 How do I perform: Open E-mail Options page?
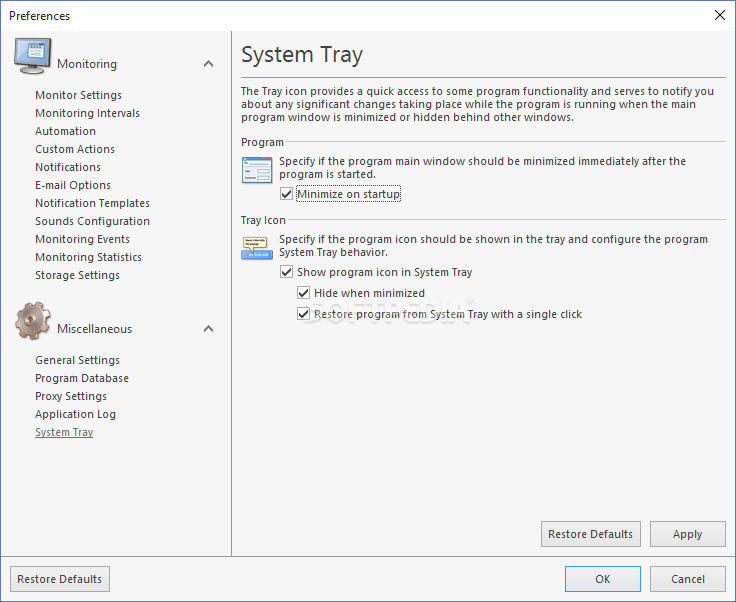(73, 185)
